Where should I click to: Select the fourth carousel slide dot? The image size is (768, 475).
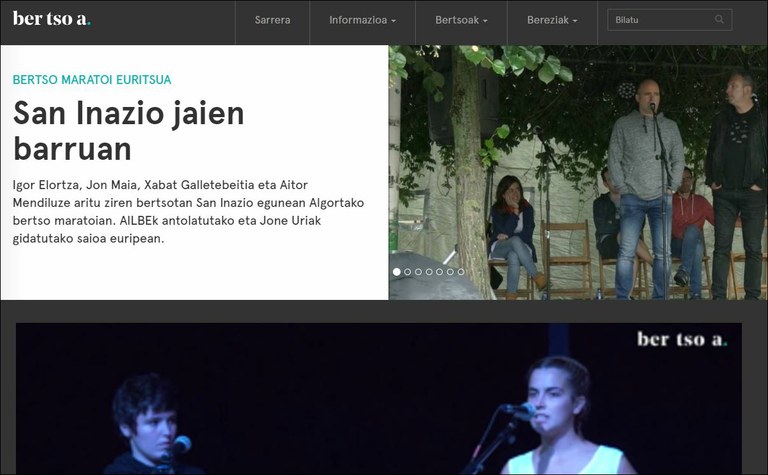[x=429, y=272]
